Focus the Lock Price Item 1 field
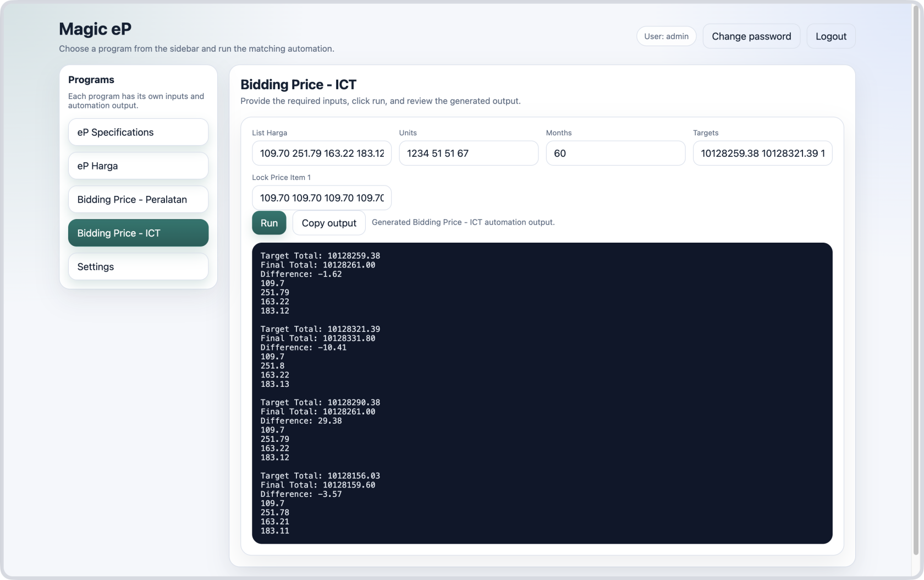This screenshot has width=924, height=580. [x=322, y=198]
